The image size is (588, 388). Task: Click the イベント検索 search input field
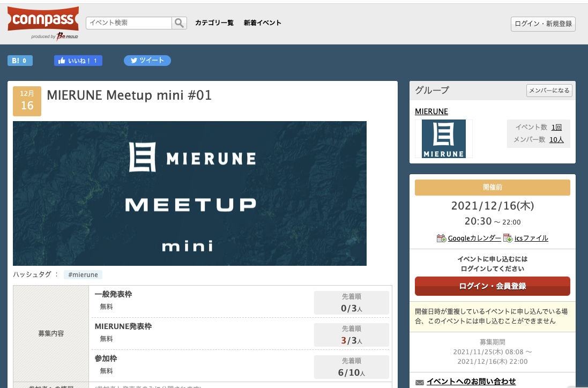129,23
